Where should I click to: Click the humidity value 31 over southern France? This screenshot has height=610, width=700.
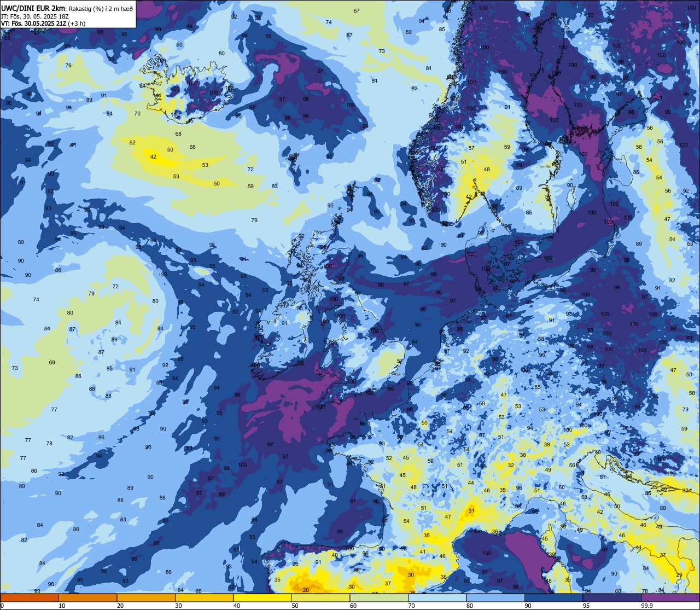[471, 511]
